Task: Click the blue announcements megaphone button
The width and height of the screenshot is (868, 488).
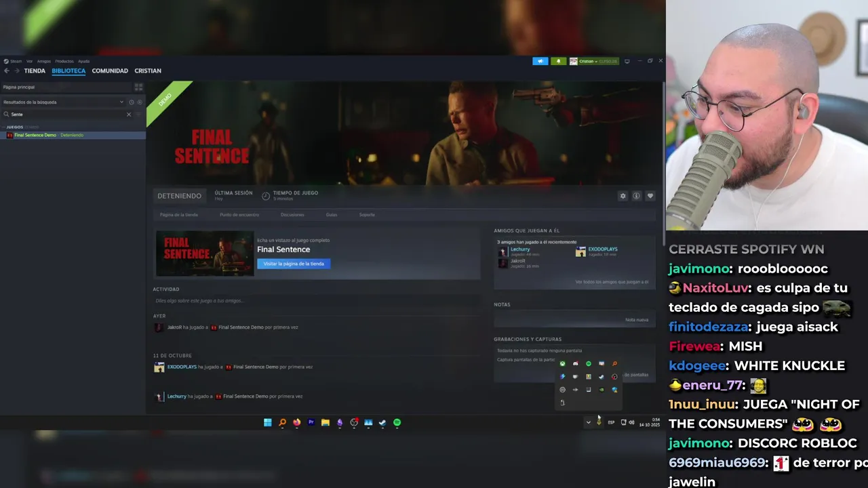Action: pos(540,61)
